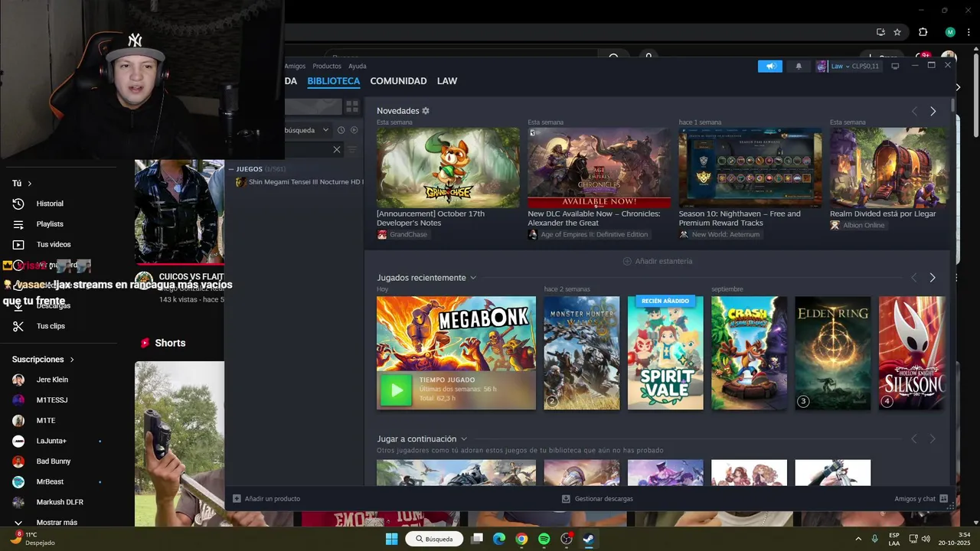Sort library by recent activity clock icon

[341, 130]
